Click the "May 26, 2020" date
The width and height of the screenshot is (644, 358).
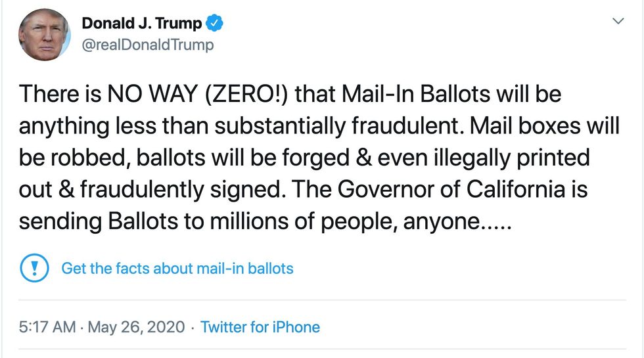click(x=137, y=327)
